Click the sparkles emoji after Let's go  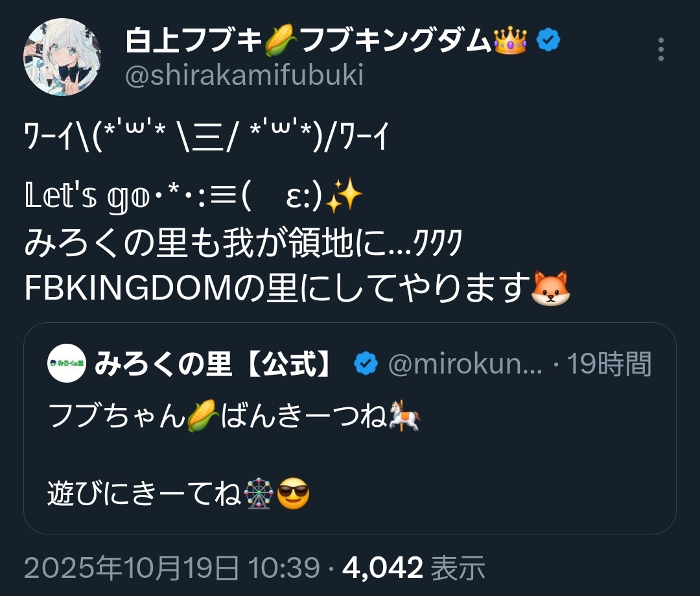click(x=344, y=195)
